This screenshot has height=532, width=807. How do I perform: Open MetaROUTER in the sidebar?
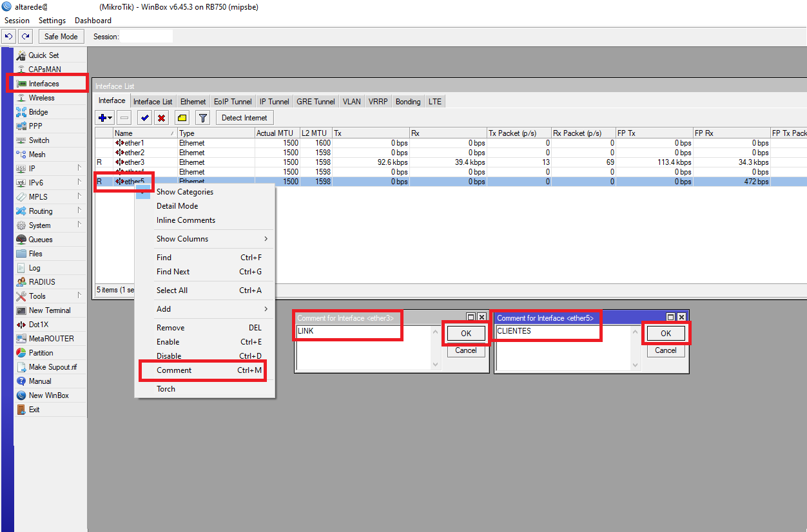50,339
